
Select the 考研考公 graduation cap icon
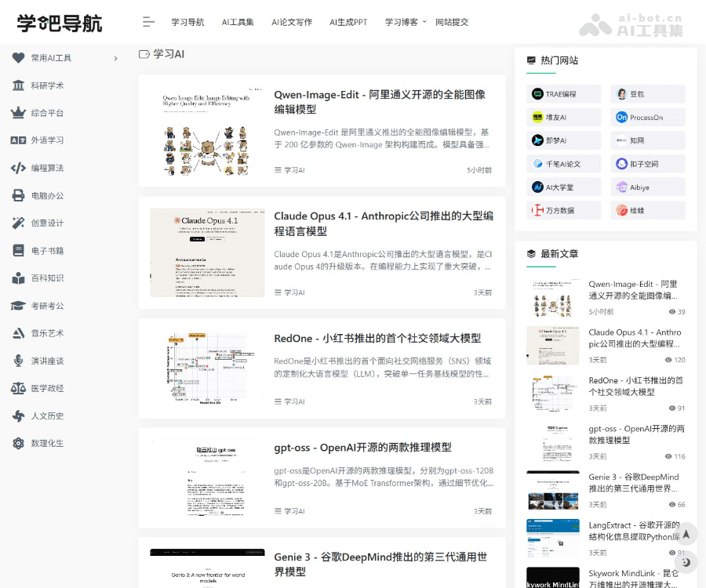17,305
